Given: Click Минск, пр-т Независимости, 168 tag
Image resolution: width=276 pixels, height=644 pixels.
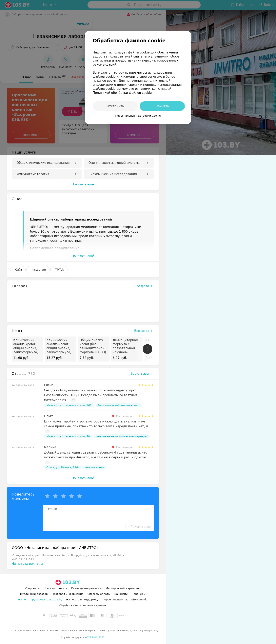Looking at the screenshot, I should pyautogui.click(x=69, y=405).
